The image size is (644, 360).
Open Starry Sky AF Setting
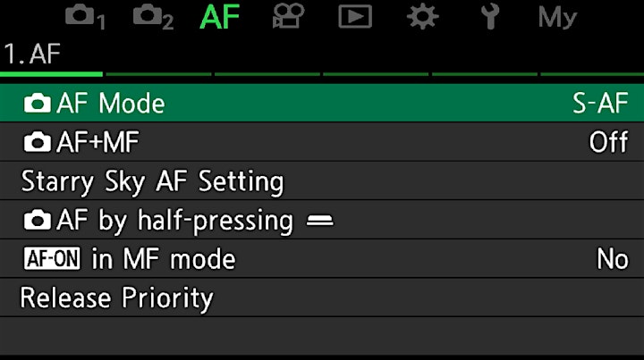(322, 181)
